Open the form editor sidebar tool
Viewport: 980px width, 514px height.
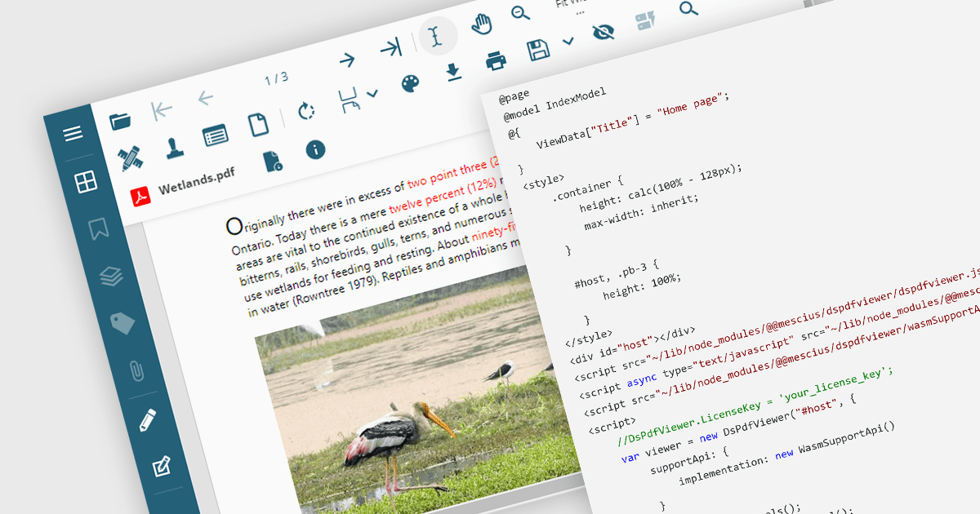click(162, 466)
